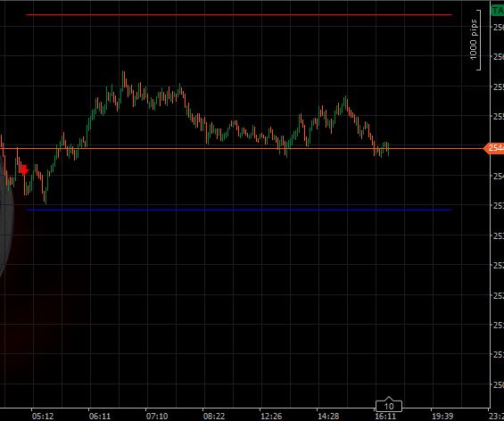The height and width of the screenshot is (421, 504).
Task: Click the orange 254 current price tag
Action: pos(494,148)
